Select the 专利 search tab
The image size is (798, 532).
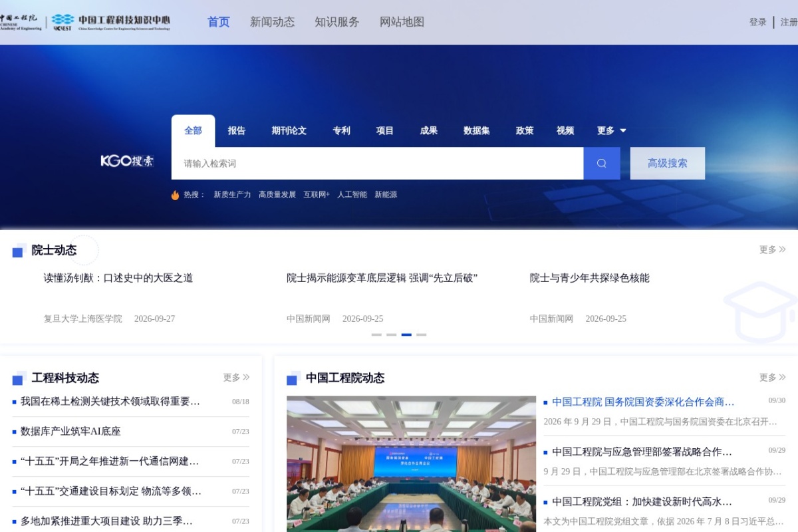point(342,130)
